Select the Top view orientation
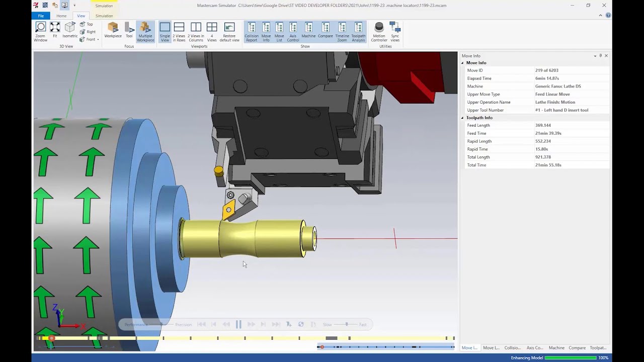The image size is (644, 362). click(x=86, y=24)
